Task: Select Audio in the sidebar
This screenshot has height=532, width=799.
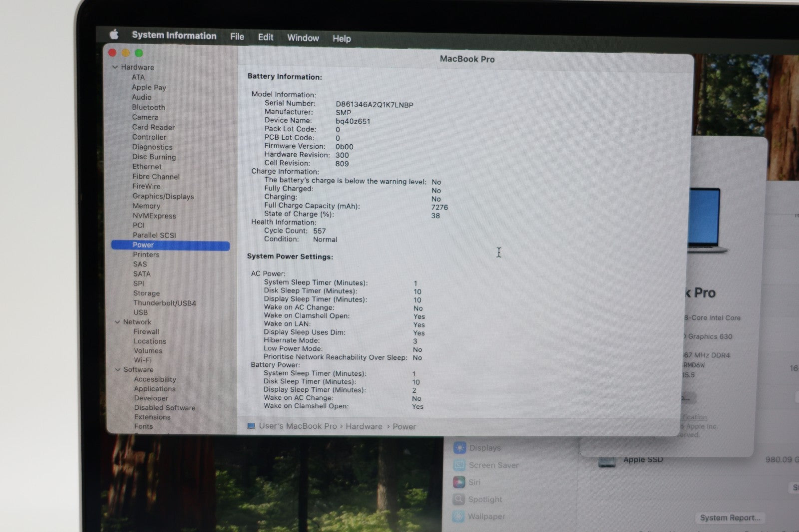Action: 141,97
